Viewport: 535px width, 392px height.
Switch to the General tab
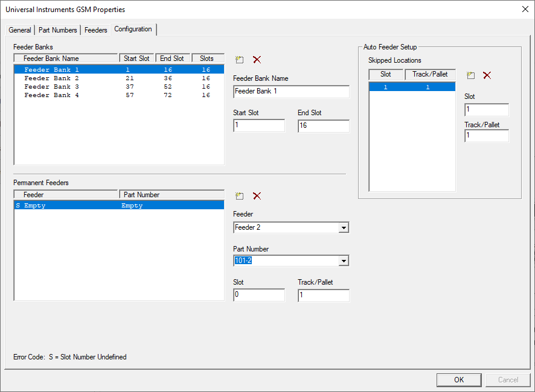coord(20,29)
